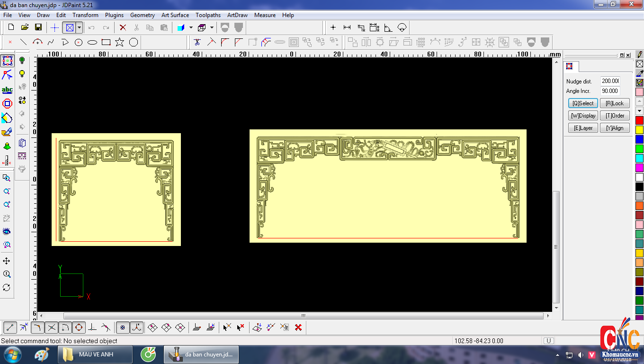Image resolution: width=644 pixels, height=364 pixels.
Task: Toggle the intersection snap mode button
Action: (x=52, y=327)
